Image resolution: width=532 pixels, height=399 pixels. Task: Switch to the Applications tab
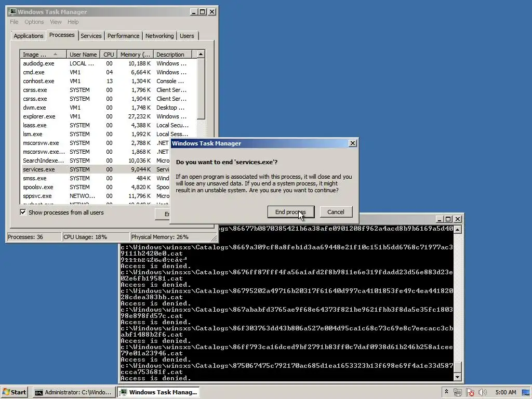[29, 36]
